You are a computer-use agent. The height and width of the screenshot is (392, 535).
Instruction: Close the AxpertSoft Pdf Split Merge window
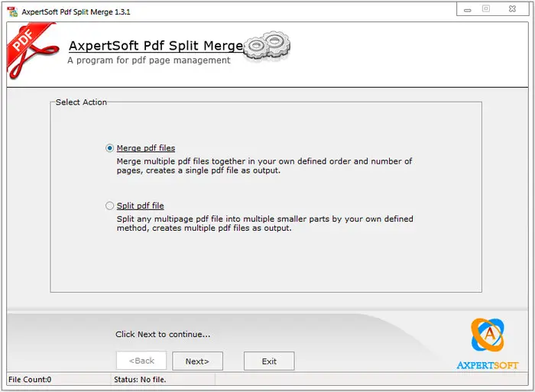pyautogui.click(x=512, y=9)
